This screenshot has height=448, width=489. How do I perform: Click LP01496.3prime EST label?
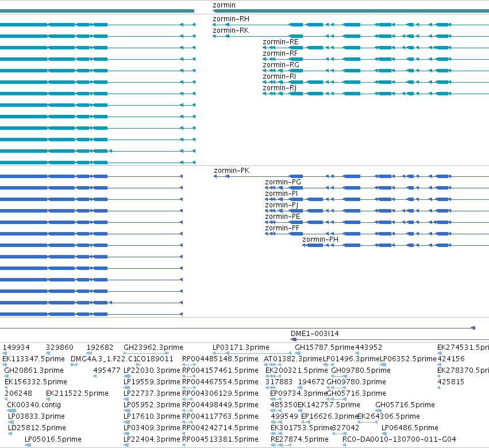pyautogui.click(x=351, y=359)
